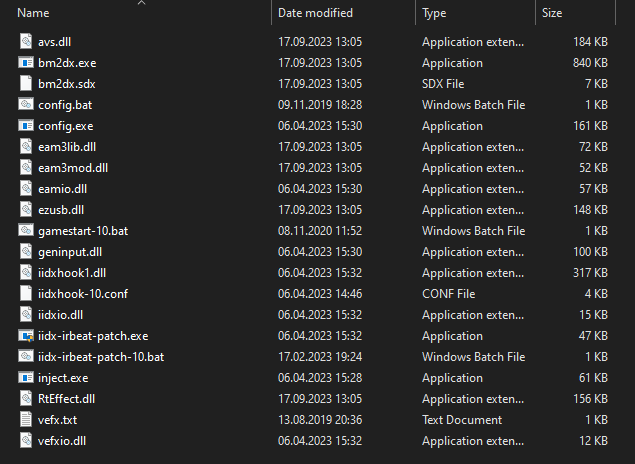Sort files by Size column

[552, 13]
